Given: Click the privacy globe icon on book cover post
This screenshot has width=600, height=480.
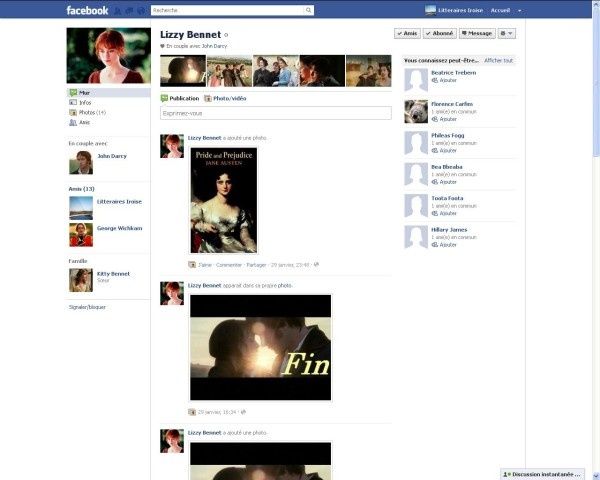Looking at the screenshot, I should coord(316,264).
